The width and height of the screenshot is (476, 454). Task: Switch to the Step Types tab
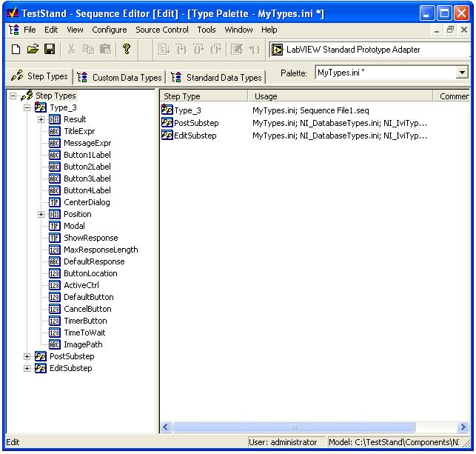click(x=39, y=76)
